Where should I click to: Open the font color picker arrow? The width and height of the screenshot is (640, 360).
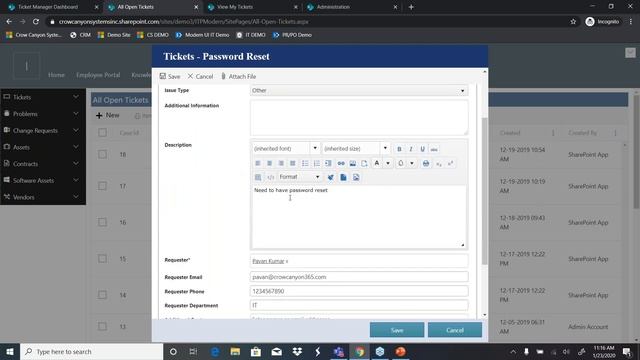tap(388, 163)
